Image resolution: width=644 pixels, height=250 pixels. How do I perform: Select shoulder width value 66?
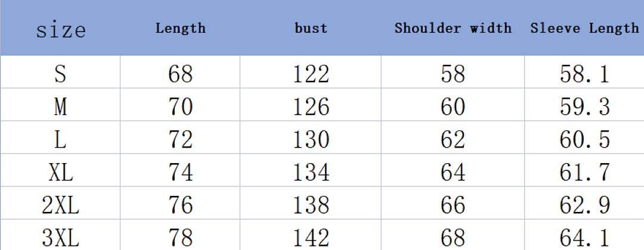tap(453, 205)
